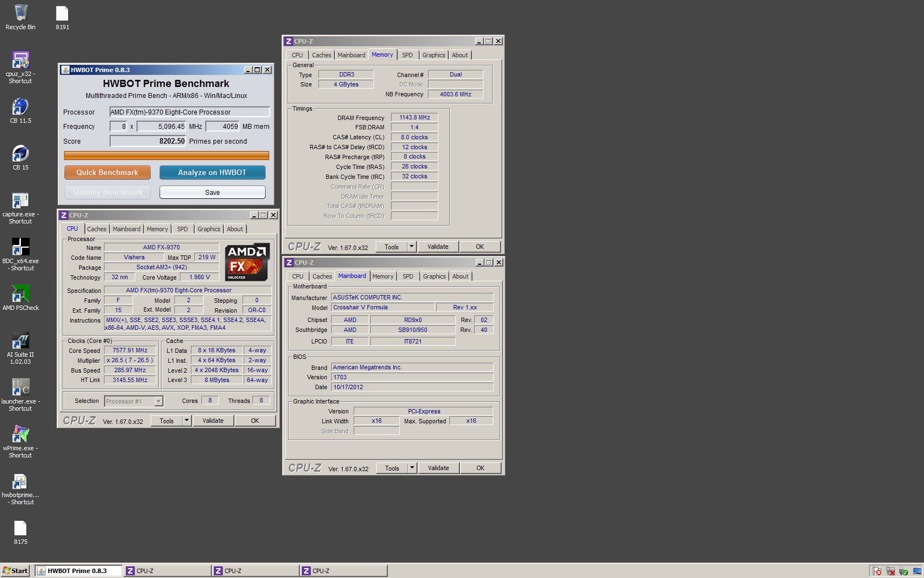
Task: Click the Core Speed 7577.91 MHz value
Action: (130, 350)
